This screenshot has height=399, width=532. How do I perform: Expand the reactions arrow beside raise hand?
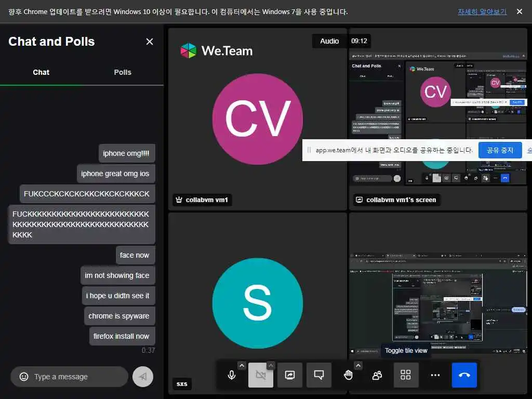(x=358, y=365)
